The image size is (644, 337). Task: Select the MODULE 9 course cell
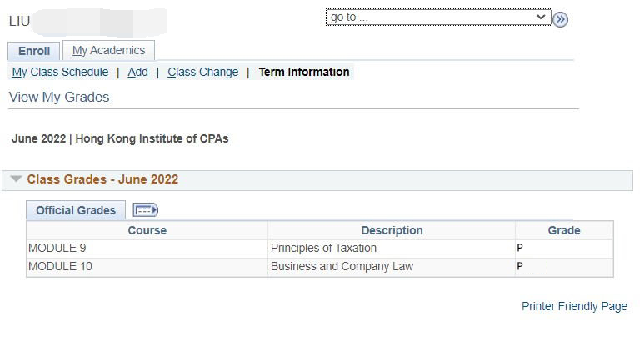tap(147, 248)
